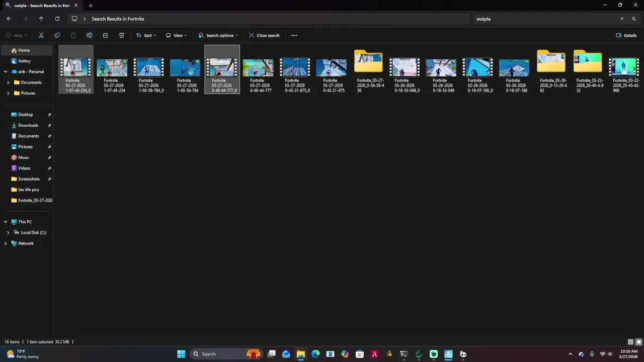Open pinned Downloads quick access item
The width and height of the screenshot is (644, 362).
(x=26, y=125)
